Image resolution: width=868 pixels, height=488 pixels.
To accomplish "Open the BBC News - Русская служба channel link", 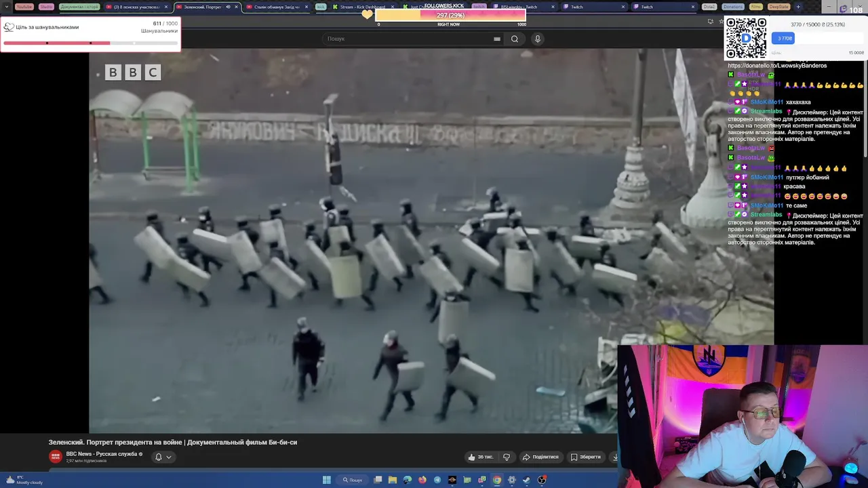I will click(102, 454).
